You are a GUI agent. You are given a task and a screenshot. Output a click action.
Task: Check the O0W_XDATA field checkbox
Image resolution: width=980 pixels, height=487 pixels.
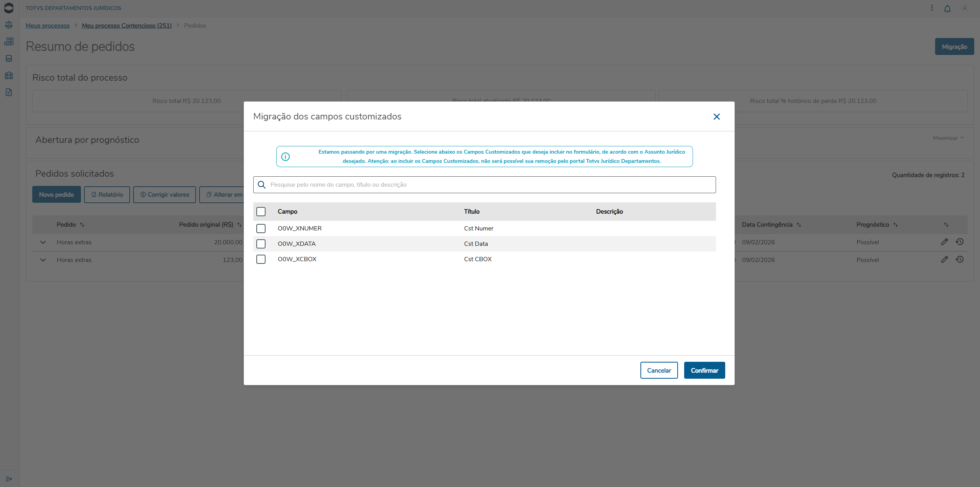pos(261,244)
